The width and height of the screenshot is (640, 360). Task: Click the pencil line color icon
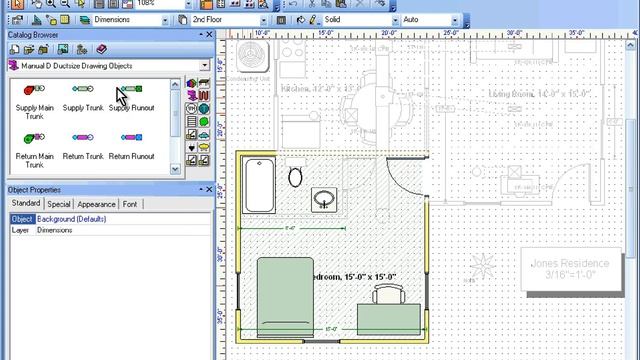(313, 20)
